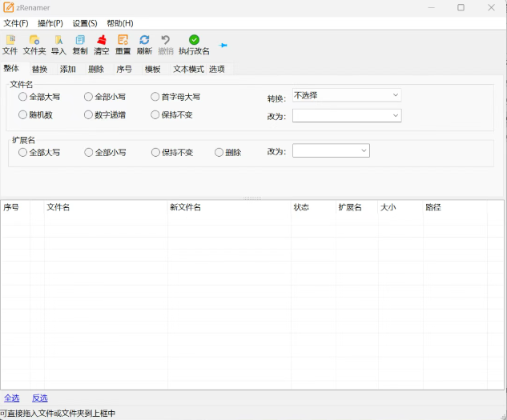Click the 全选 link
This screenshot has height=420, width=507.
(x=12, y=398)
